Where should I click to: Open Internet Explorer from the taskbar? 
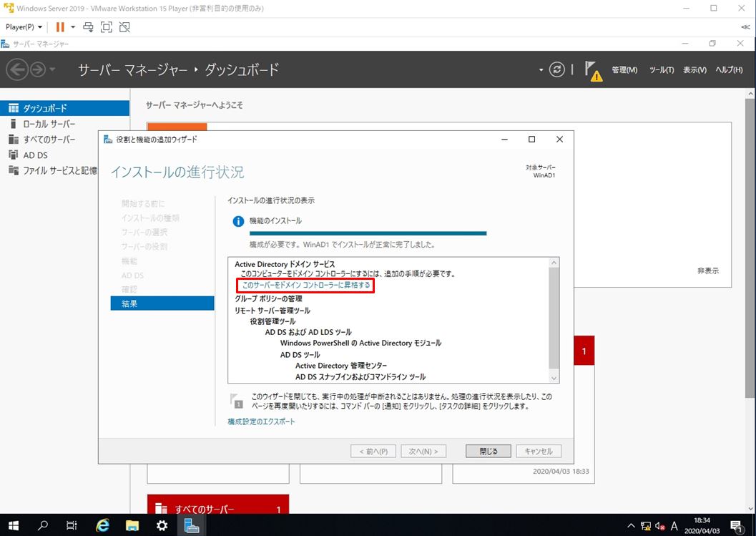click(x=102, y=525)
